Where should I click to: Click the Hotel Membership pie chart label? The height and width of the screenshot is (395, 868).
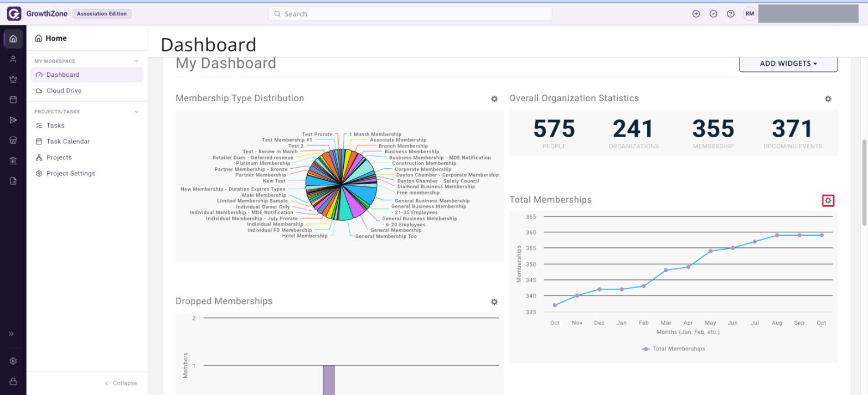click(x=304, y=236)
